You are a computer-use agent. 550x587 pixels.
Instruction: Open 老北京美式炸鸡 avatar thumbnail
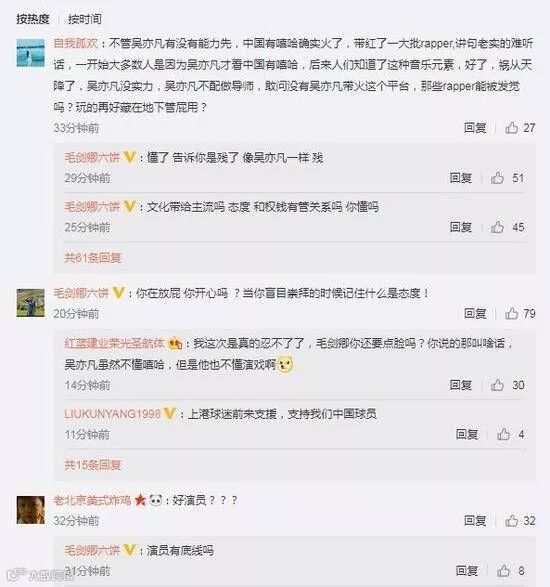click(x=31, y=510)
